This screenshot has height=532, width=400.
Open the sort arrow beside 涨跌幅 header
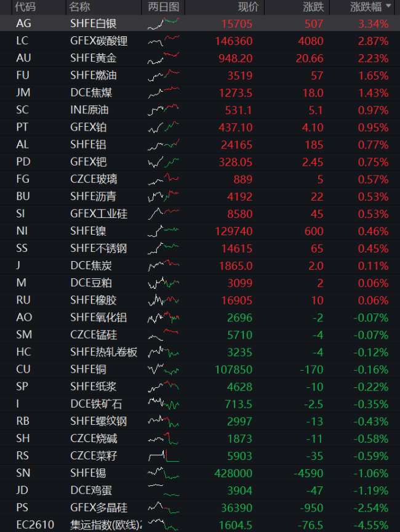[388, 6]
